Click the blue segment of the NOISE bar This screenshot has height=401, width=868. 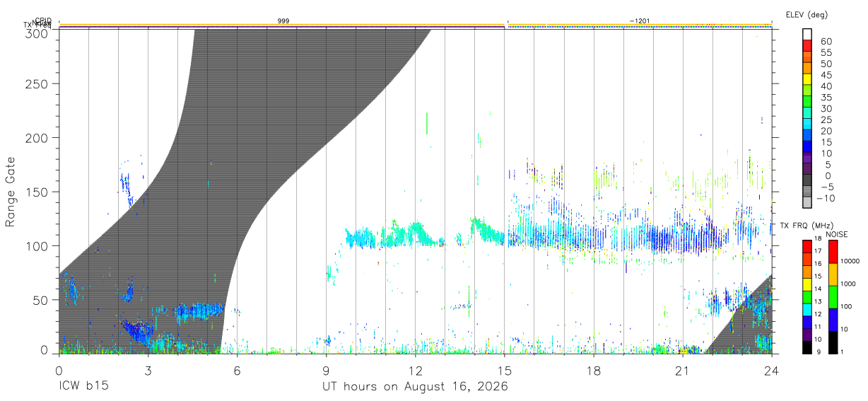point(833,320)
